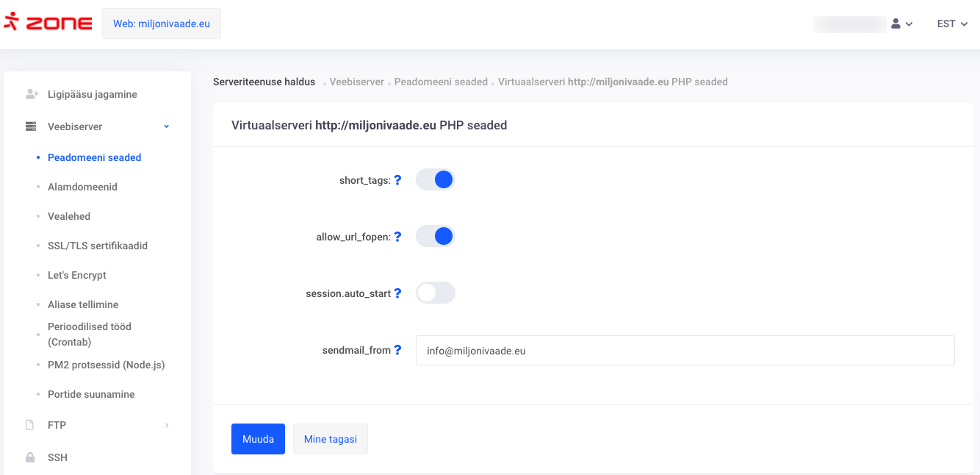
Task: Click the blue Muuda button
Action: pyautogui.click(x=258, y=439)
